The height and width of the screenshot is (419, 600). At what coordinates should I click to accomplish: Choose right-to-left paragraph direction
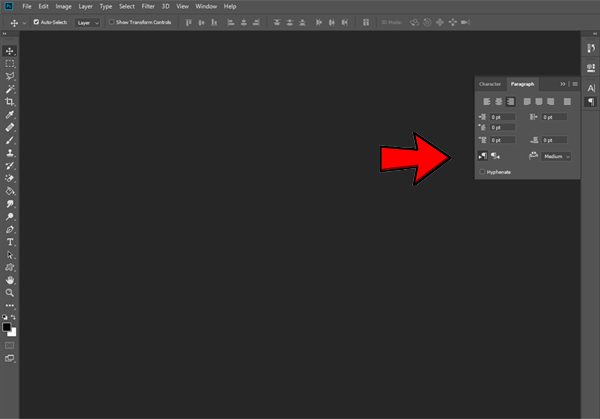(x=496, y=156)
